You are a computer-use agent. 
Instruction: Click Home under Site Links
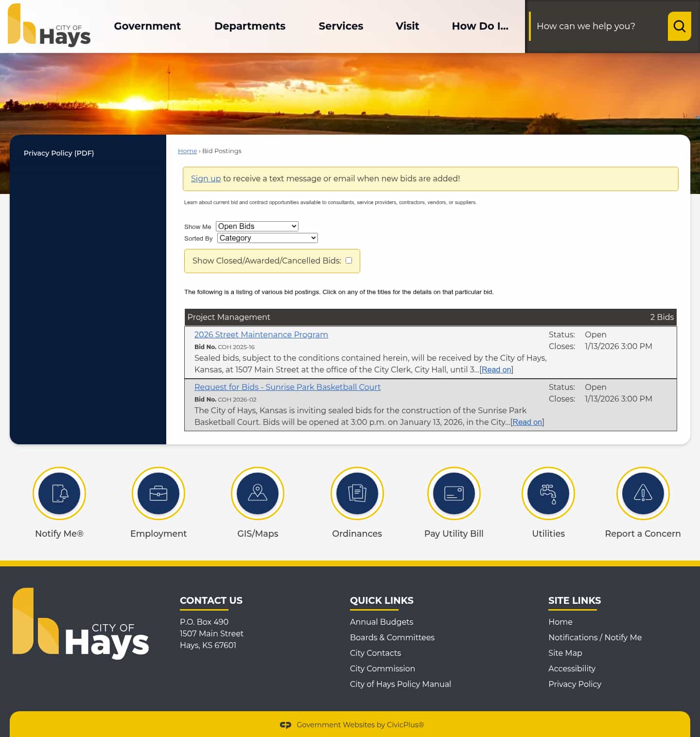click(x=560, y=622)
